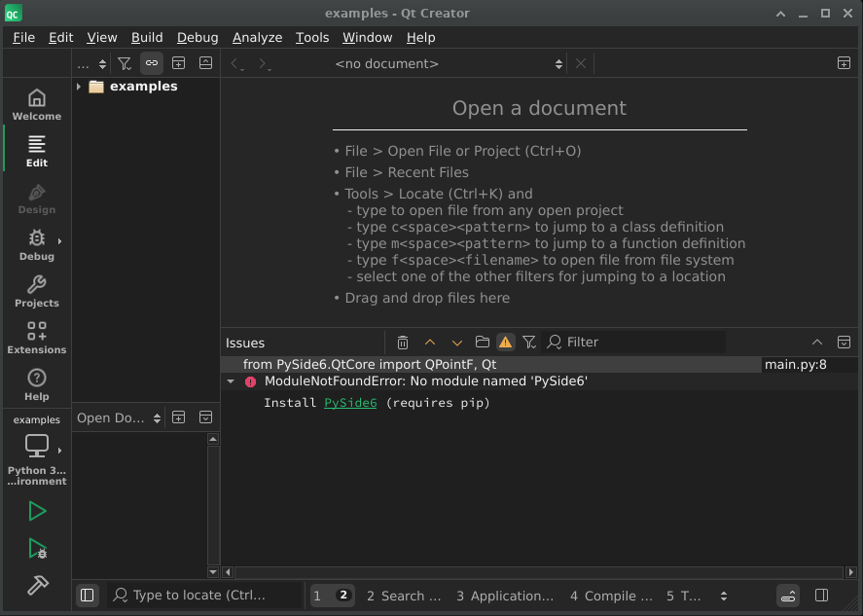
Task: Show the Application Output pane
Action: 505,596
